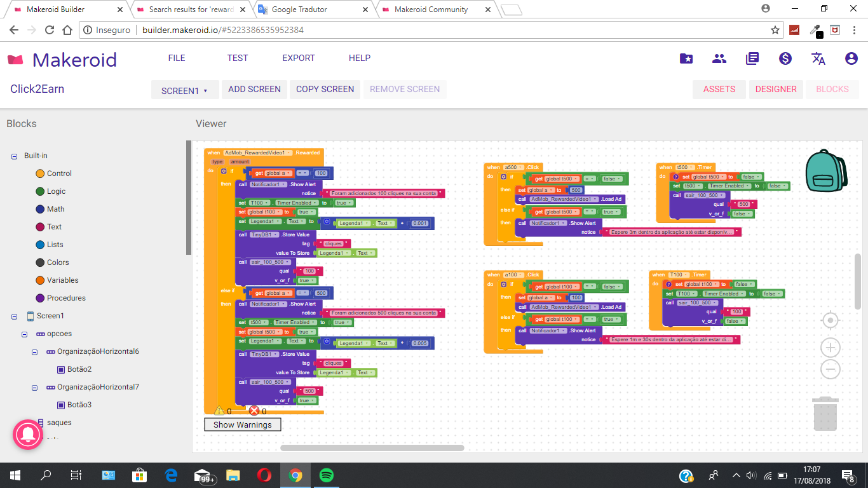Viewport: 868px width, 488px height.
Task: Open the SCREEN1 dropdown selector
Action: [x=185, y=90]
